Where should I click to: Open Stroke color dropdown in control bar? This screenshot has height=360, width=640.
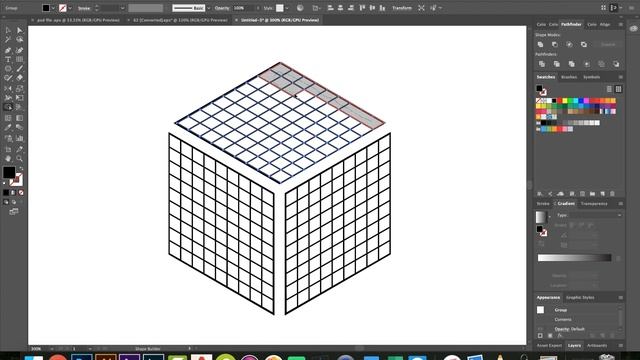[70, 8]
